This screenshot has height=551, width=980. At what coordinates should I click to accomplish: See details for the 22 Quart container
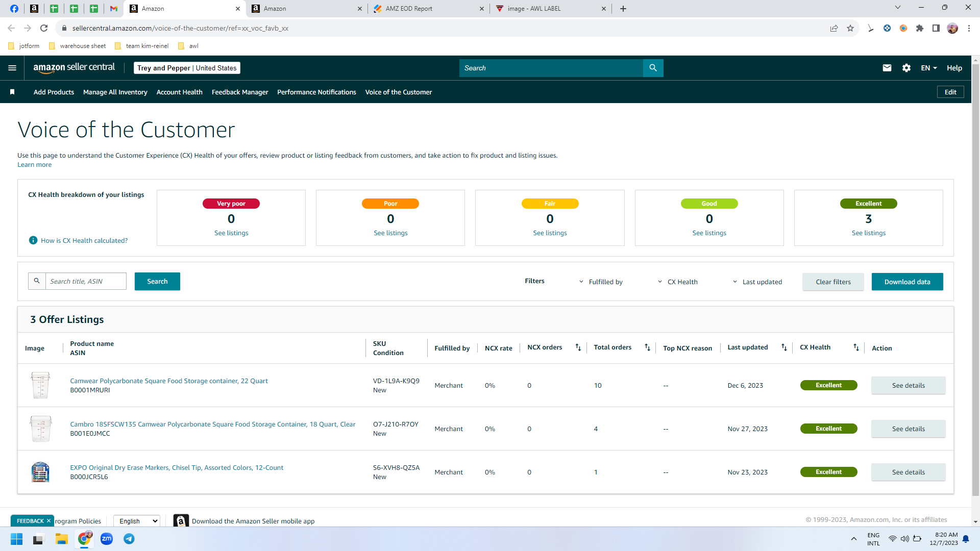tap(908, 385)
